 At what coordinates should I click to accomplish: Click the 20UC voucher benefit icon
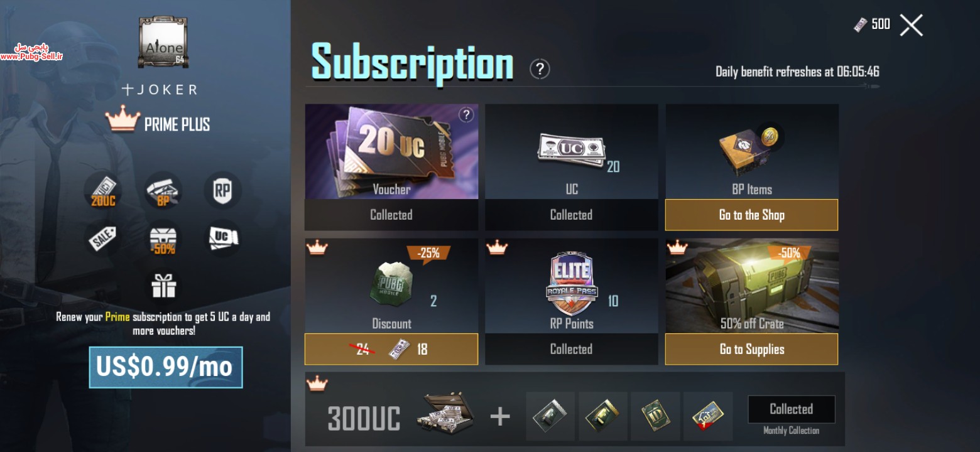tap(103, 190)
